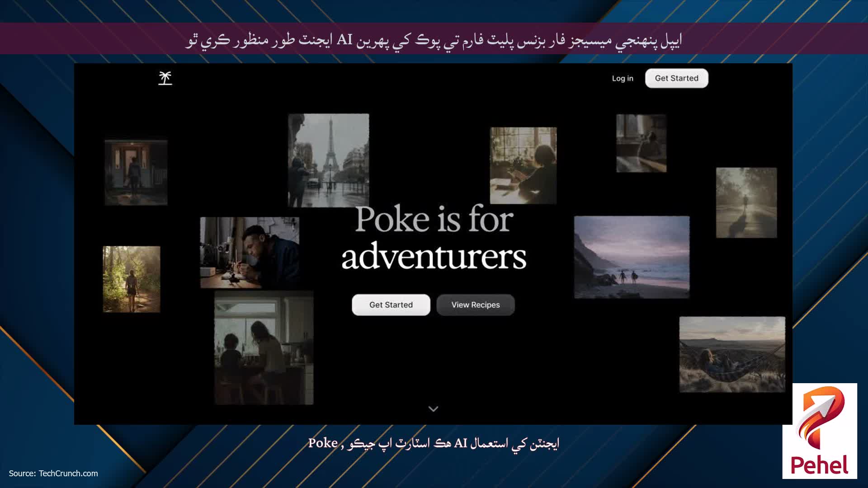Select the forest trail hiker photo

(x=132, y=279)
